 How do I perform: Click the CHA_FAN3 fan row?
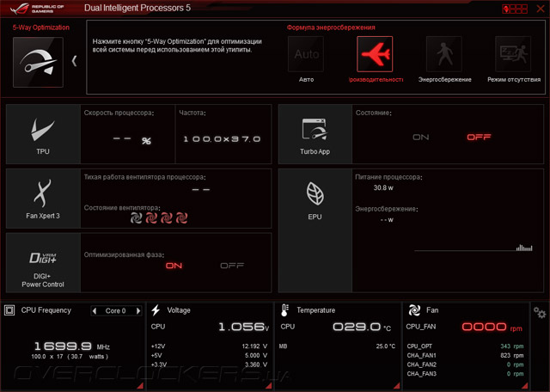(465, 374)
